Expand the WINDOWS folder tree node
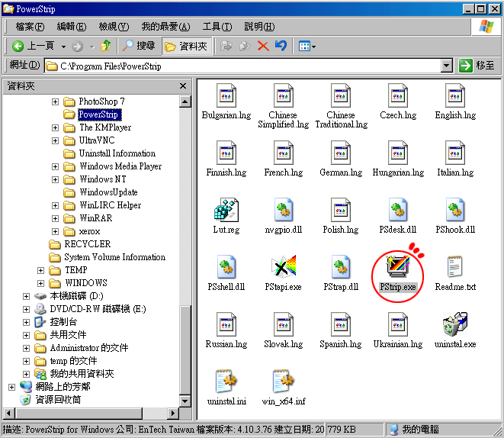 pyautogui.click(x=41, y=283)
